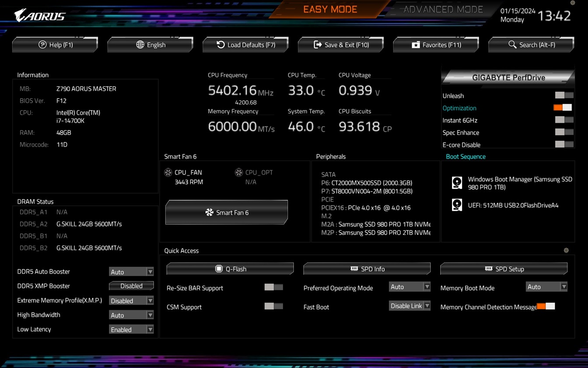
Task: Click the Help question mark icon
Action: coord(42,45)
